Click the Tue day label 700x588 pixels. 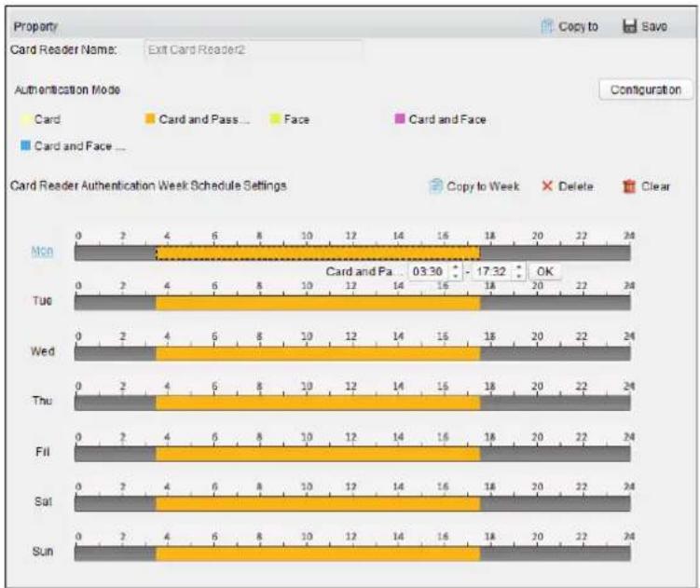click(43, 300)
